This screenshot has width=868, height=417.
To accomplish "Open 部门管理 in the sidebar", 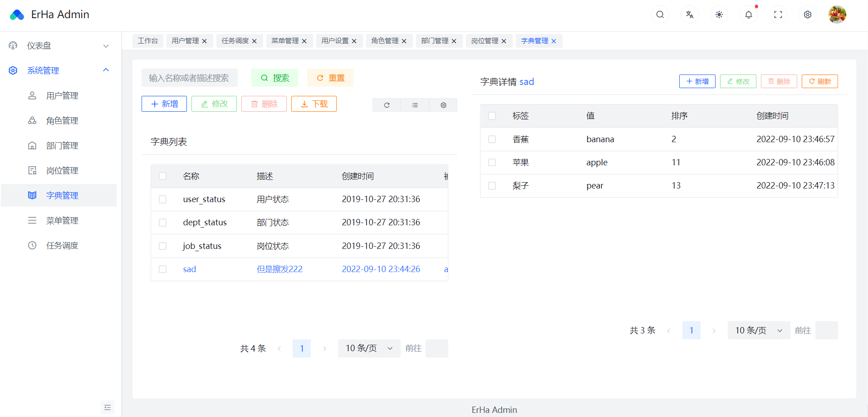I will pyautogui.click(x=59, y=145).
